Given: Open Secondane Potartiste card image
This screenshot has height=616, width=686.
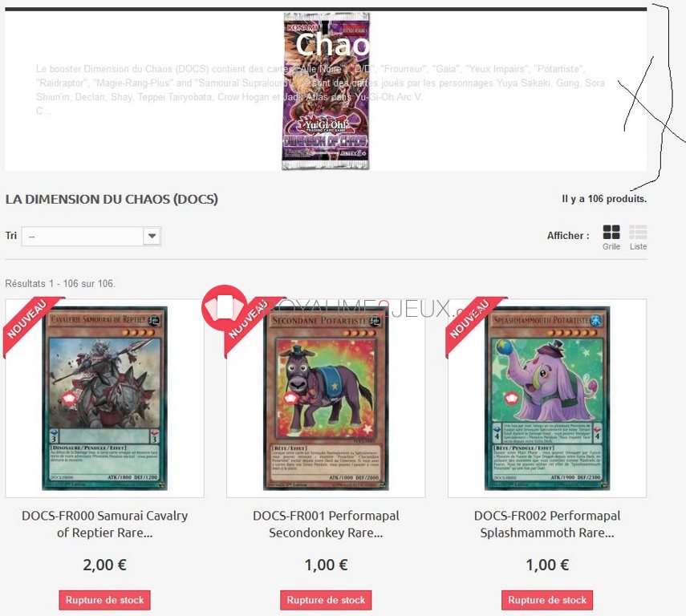Looking at the screenshot, I should [x=326, y=398].
